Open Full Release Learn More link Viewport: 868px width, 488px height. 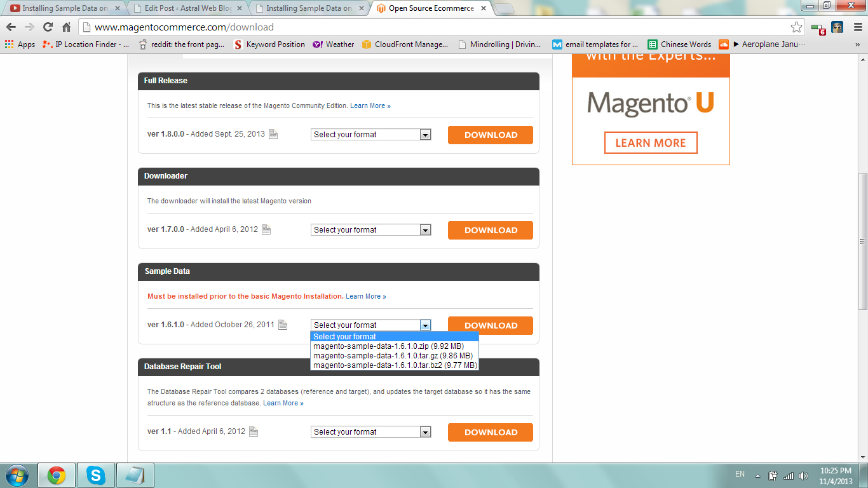(370, 105)
